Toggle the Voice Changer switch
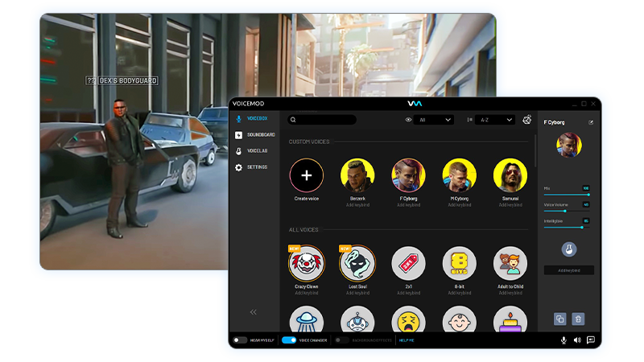This screenshot has width=644, height=362. [x=289, y=340]
